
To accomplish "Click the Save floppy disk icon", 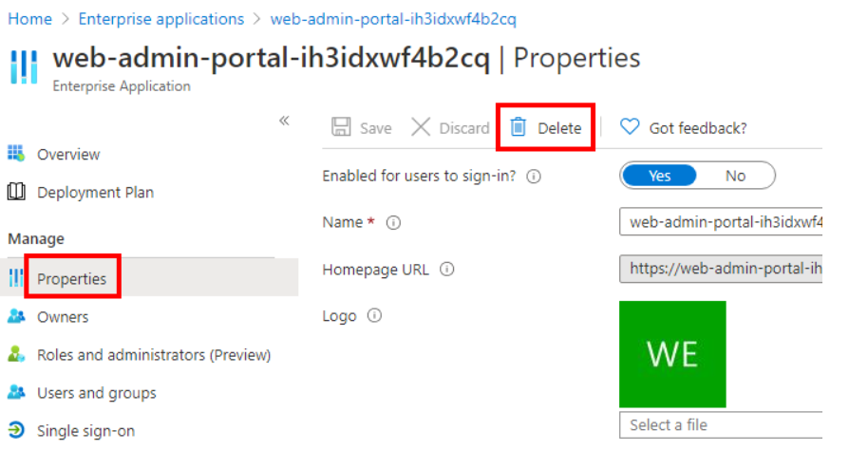I will click(x=341, y=127).
